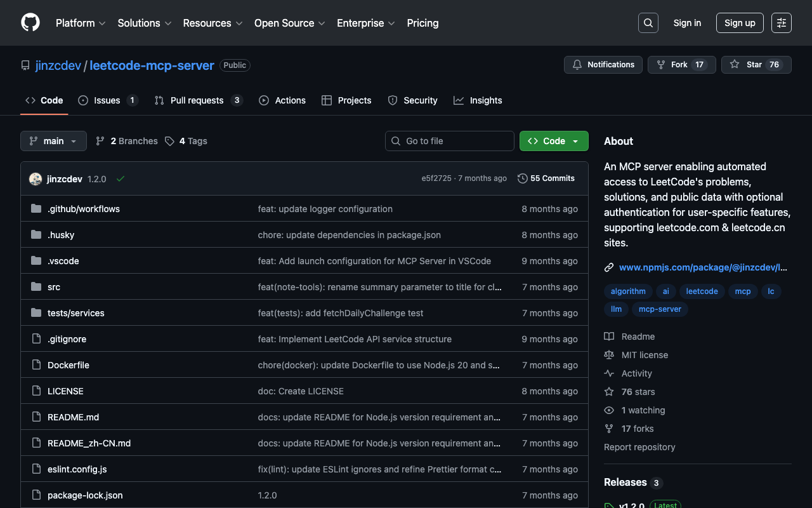Open the 55 Commits history
Image resolution: width=812 pixels, height=508 pixels.
(546, 178)
